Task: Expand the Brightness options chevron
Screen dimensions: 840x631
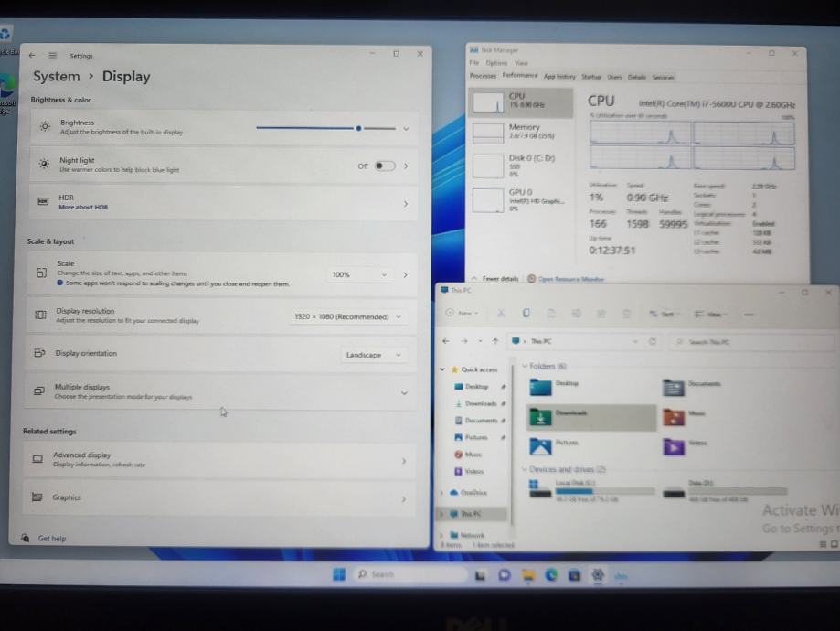Action: click(406, 129)
